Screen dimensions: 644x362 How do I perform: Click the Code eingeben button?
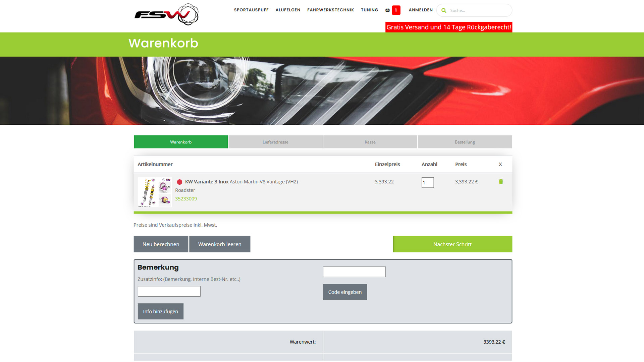[x=345, y=292]
